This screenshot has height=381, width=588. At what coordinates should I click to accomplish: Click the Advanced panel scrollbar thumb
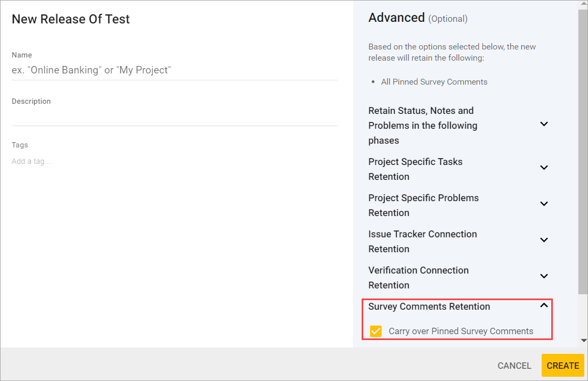click(x=583, y=149)
